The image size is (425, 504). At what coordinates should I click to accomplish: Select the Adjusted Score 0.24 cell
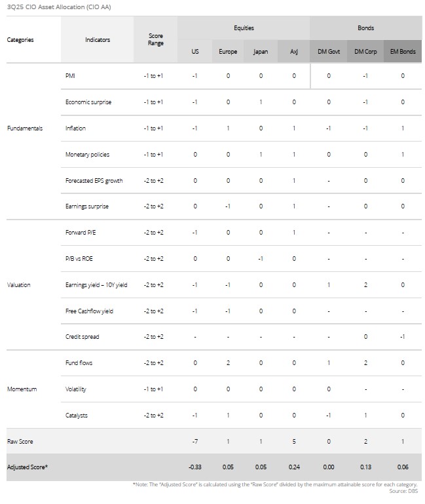293,467
